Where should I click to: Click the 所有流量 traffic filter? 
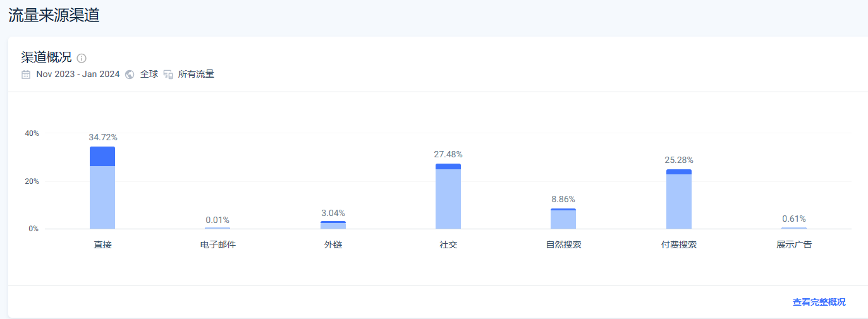click(x=196, y=74)
